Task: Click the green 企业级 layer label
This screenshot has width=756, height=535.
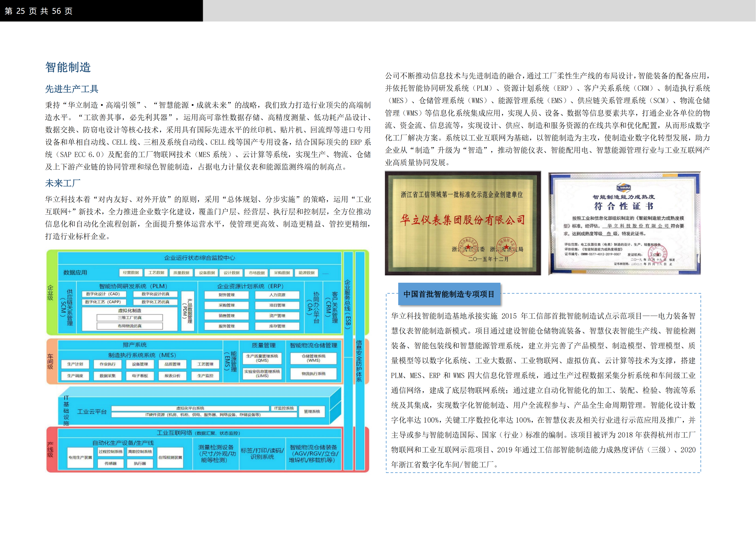Action: [x=50, y=293]
